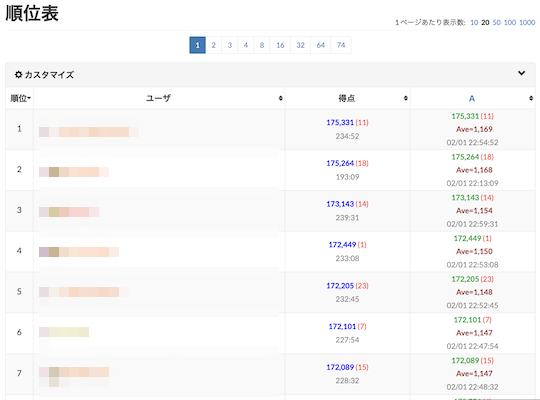Click submission time 02/01 22:53:08
Screen dimensions: 540x400
click(472, 265)
